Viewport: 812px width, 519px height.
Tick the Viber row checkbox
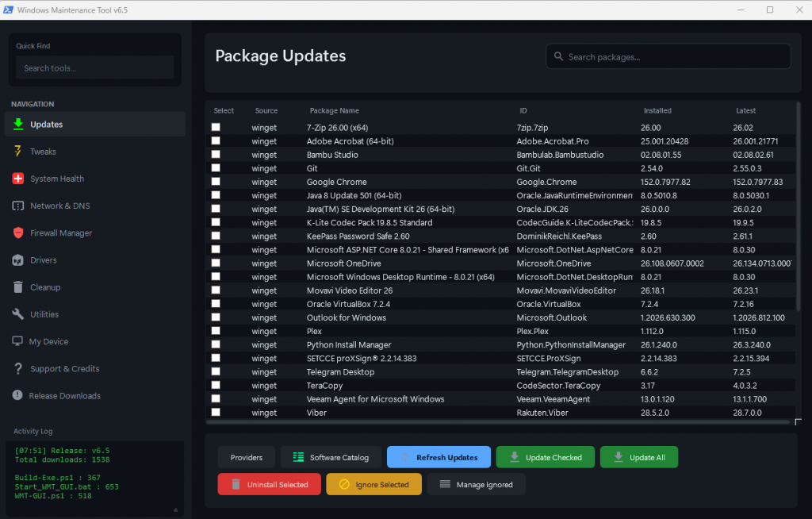tap(216, 412)
